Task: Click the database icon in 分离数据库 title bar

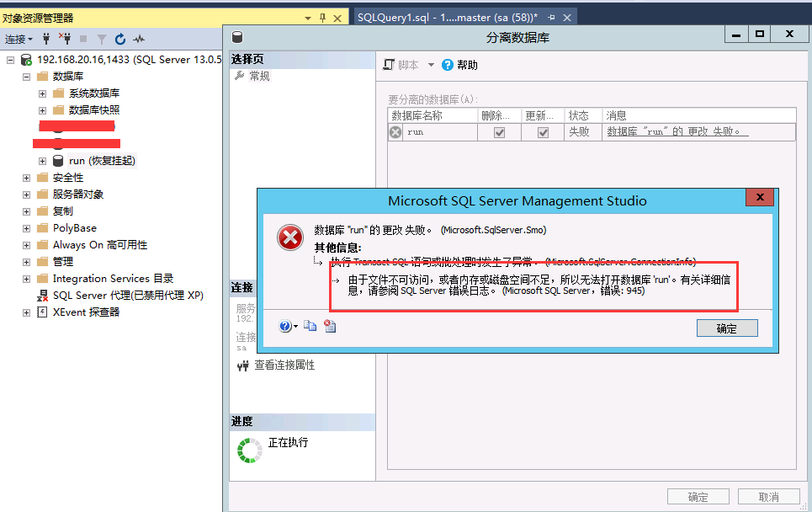Action: (x=237, y=37)
